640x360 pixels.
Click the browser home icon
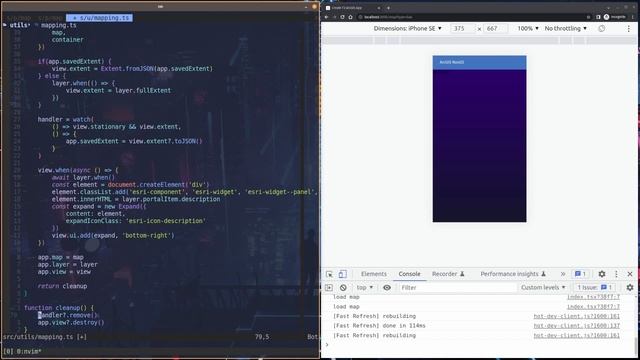(x=350, y=17)
